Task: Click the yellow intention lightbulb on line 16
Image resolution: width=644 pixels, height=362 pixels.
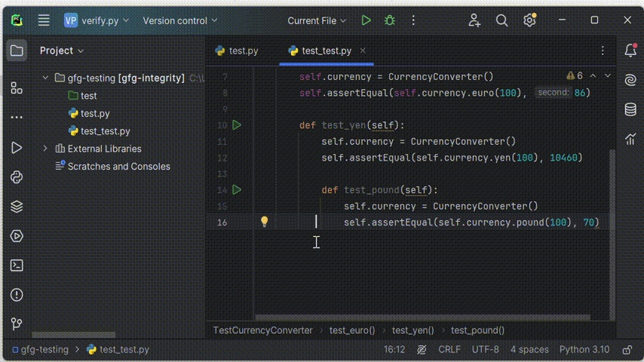Action: pos(264,222)
